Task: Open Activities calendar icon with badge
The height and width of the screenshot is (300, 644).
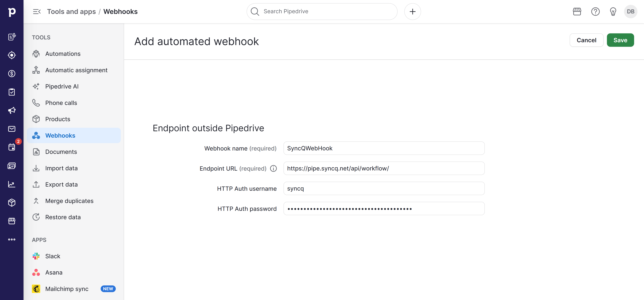Action: (12, 147)
